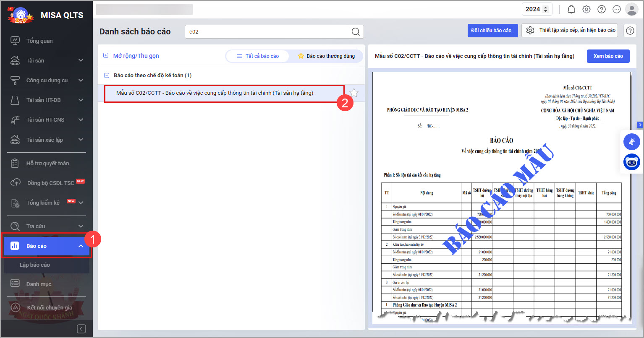This screenshot has width=644, height=338.
Task: Expand the Tài sản HT-CNS chevron
Action: [x=81, y=120]
